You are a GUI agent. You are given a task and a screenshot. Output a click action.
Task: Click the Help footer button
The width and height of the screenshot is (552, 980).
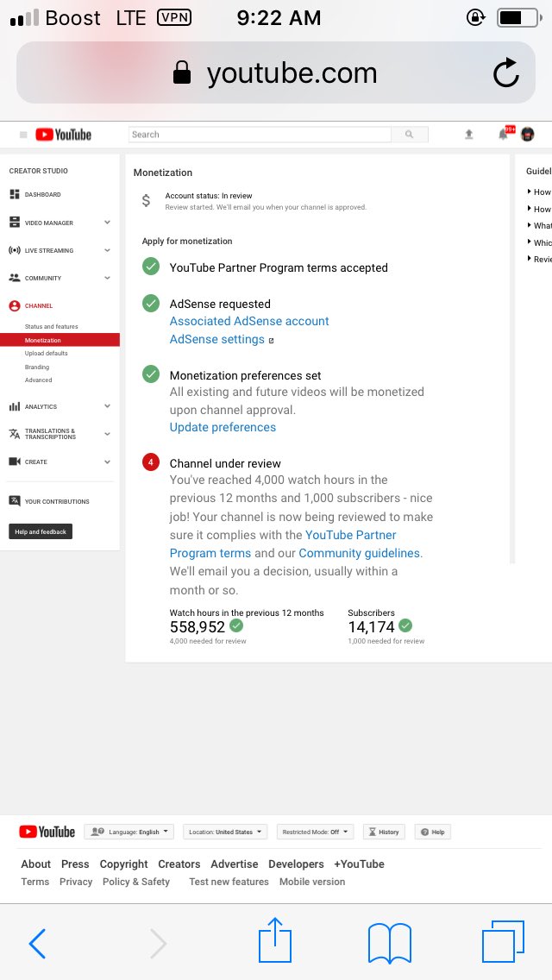pos(433,832)
